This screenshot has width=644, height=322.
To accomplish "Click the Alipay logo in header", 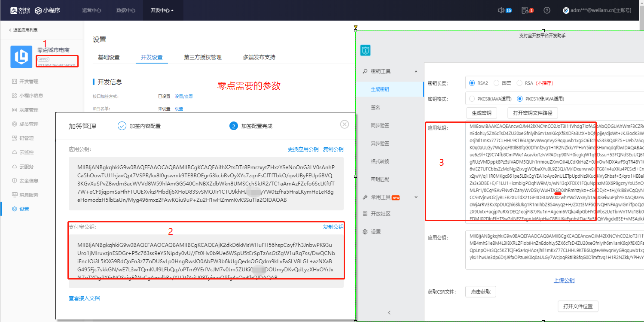I will [x=19, y=10].
